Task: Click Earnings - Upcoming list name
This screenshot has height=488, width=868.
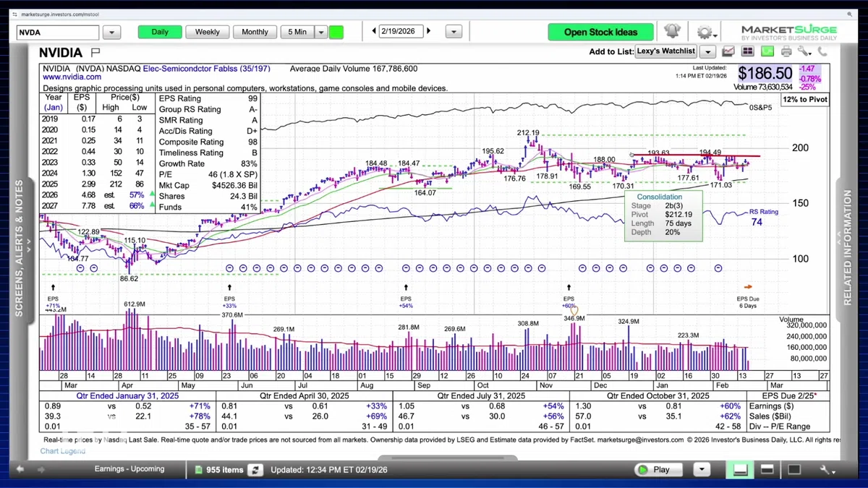Action: (129, 469)
